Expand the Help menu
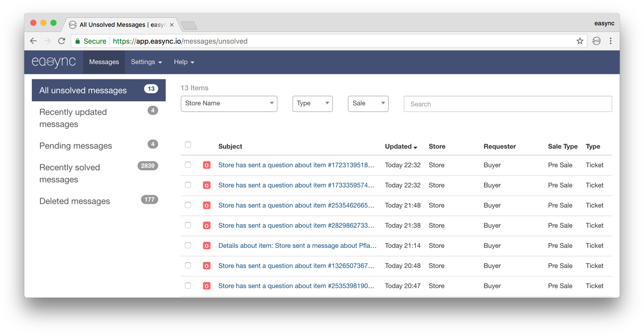The height and width of the screenshot is (335, 644). tap(184, 62)
